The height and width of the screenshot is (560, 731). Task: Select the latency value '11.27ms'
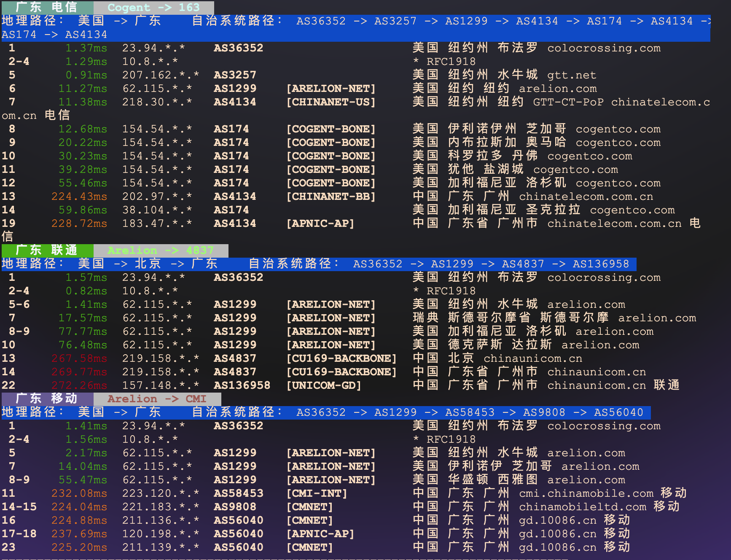[83, 89]
